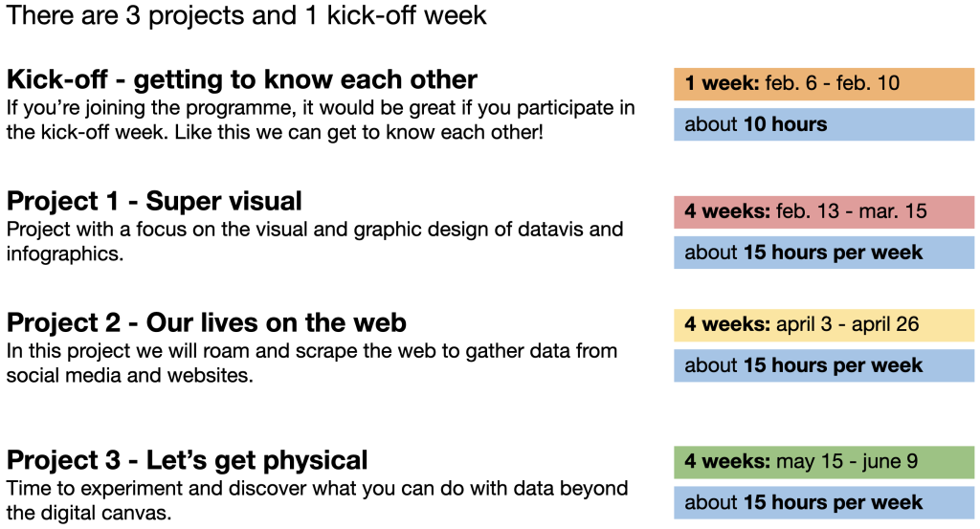Screen dimensions: 980x529
Task: Click 'the digital canvas.' text line
Action: pos(89,514)
